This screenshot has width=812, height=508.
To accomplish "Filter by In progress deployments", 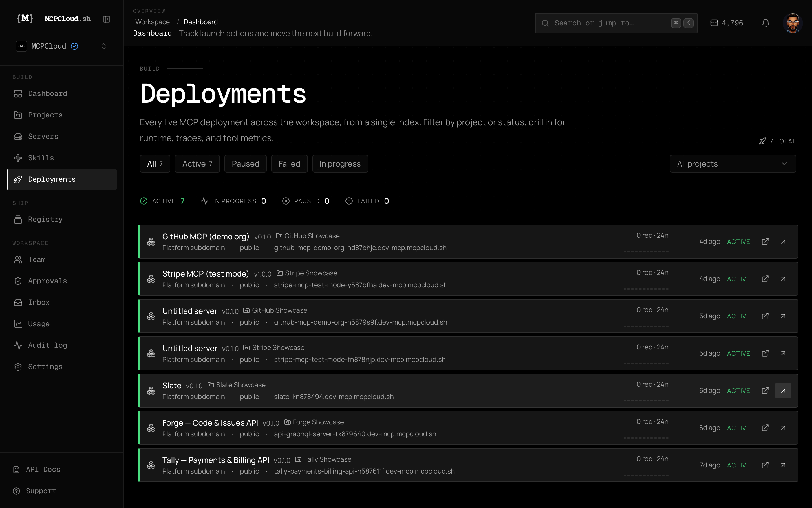I will click(340, 164).
